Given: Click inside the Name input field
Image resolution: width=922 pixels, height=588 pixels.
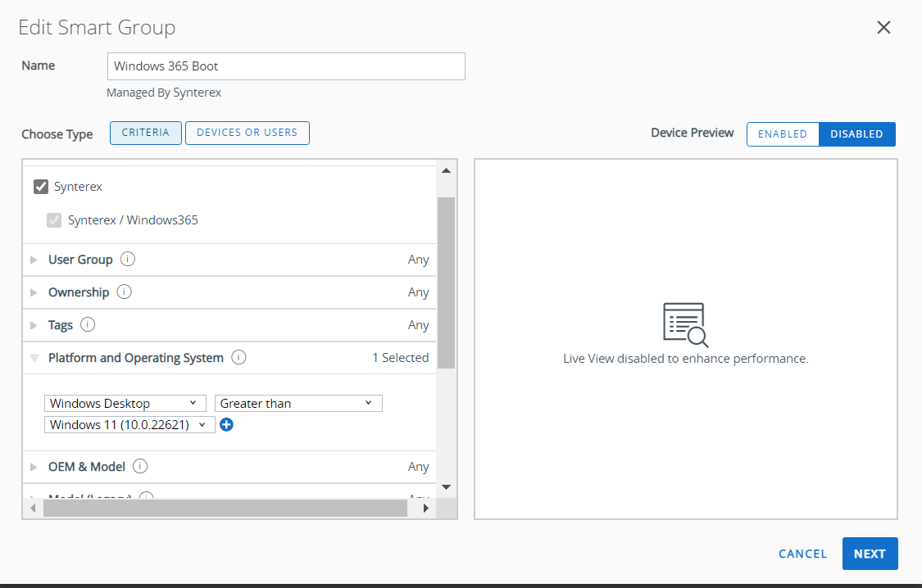Looking at the screenshot, I should point(286,66).
